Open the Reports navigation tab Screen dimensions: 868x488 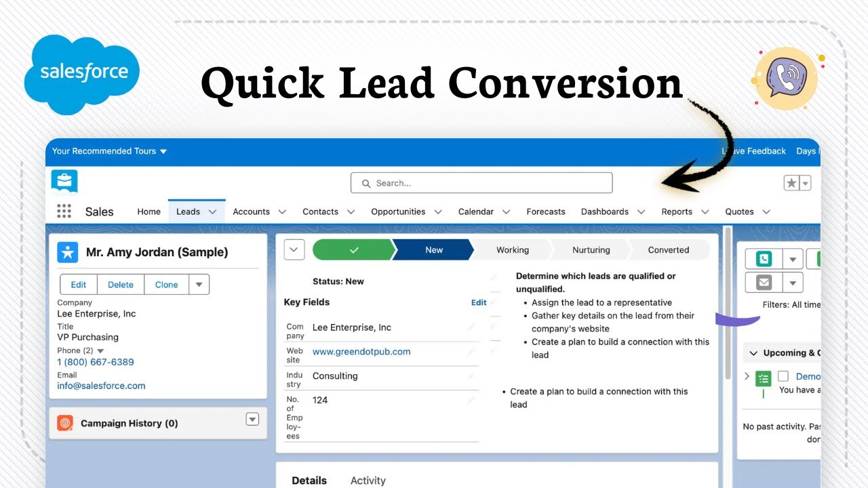[x=677, y=211]
